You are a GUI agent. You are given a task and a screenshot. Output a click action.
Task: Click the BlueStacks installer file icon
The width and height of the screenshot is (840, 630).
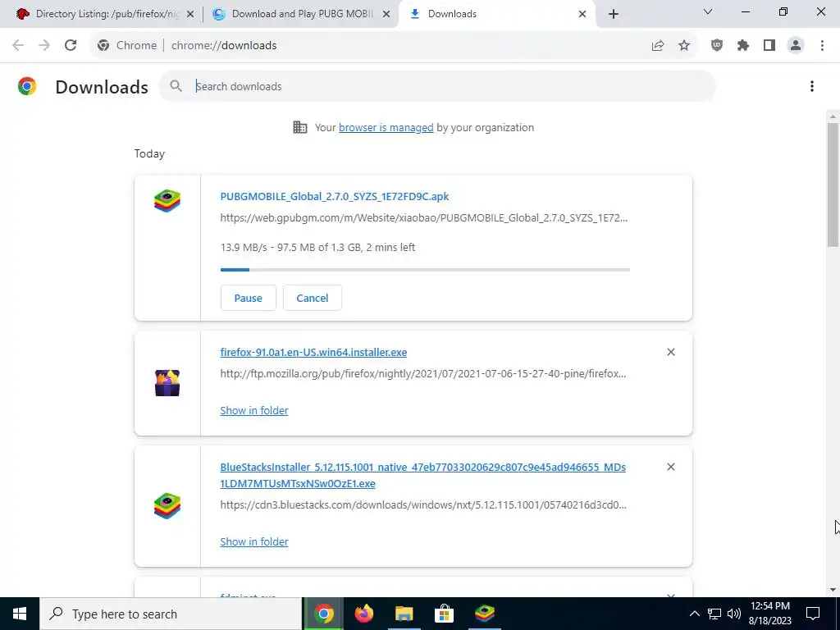pos(167,506)
